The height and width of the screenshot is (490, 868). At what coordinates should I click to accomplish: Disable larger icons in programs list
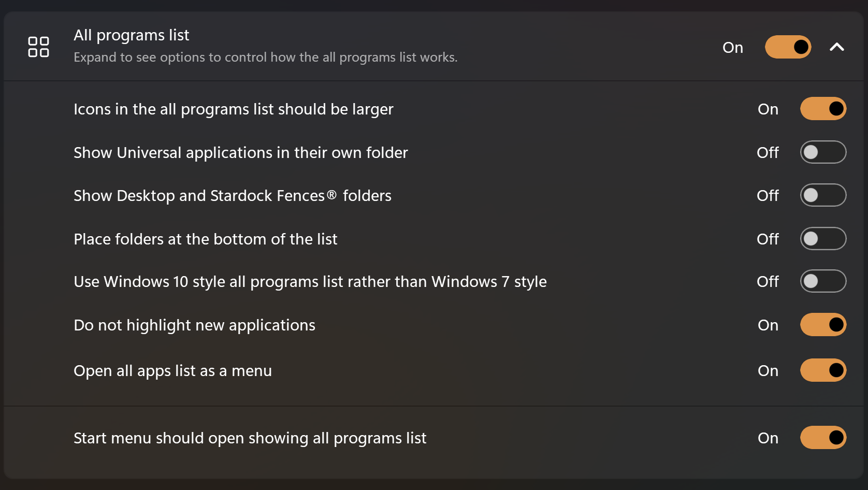click(823, 109)
